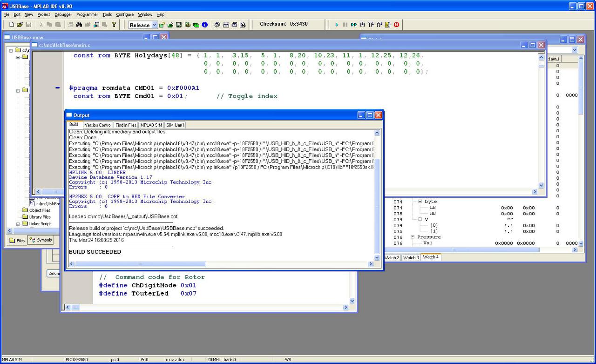Screen dimensions: 596x364
Task: Click the find-in-files icon right of binoculars
Action: tap(88, 25)
